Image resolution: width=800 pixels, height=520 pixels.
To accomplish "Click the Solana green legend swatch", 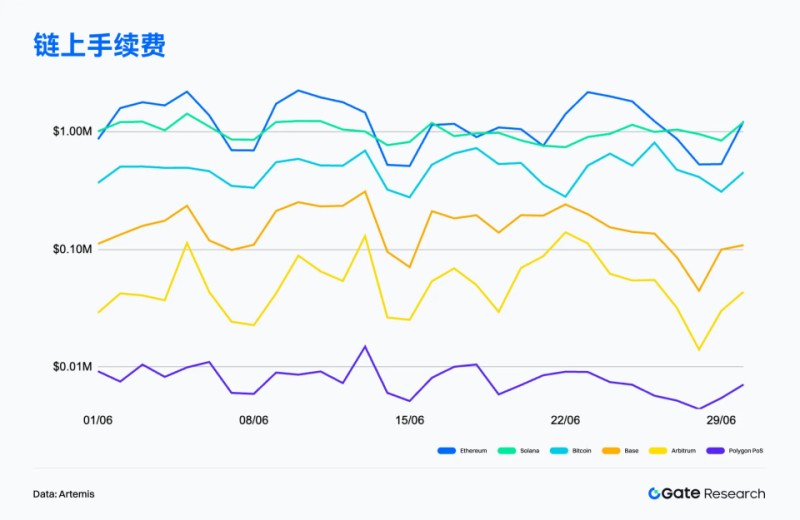I will [505, 451].
